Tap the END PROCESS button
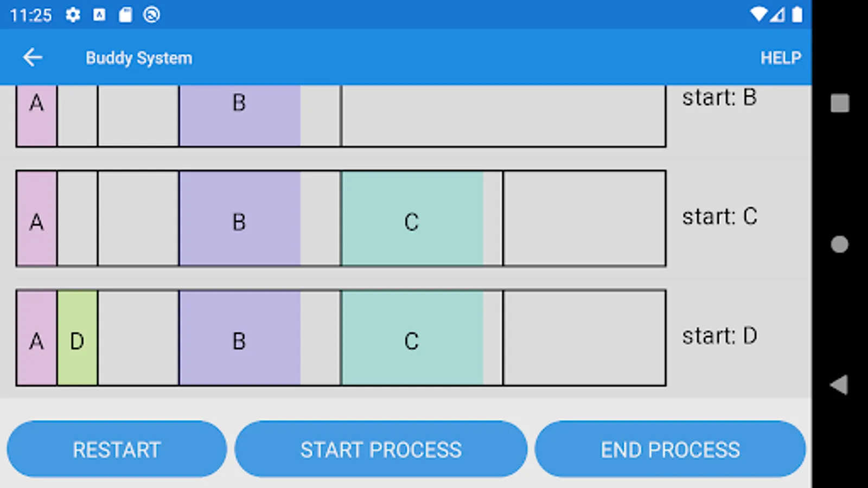The width and height of the screenshot is (868, 488). [x=670, y=450]
